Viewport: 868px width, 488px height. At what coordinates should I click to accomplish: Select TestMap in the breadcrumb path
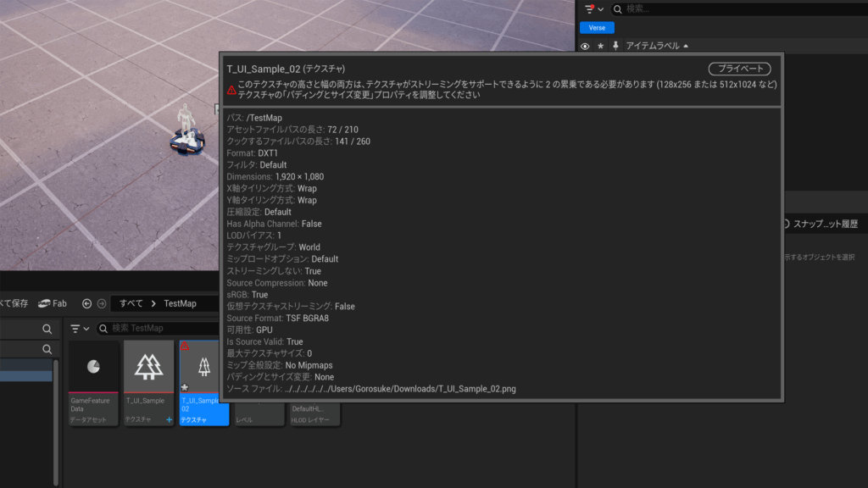[x=180, y=303]
